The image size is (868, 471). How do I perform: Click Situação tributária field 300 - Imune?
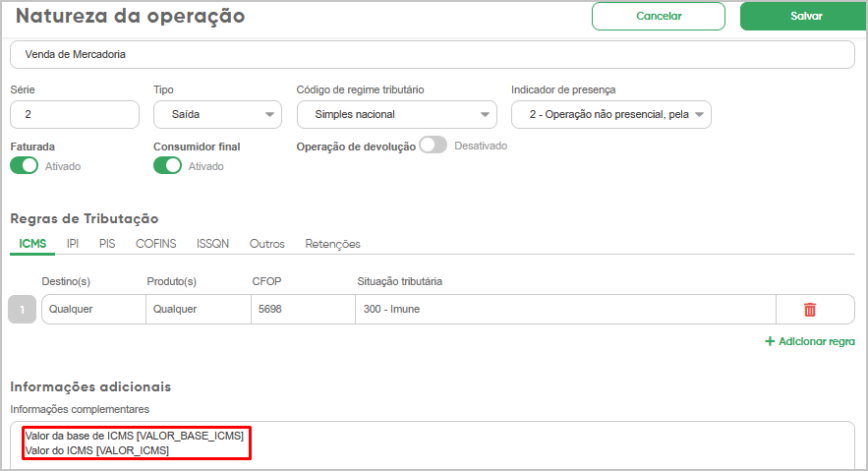pyautogui.click(x=564, y=310)
